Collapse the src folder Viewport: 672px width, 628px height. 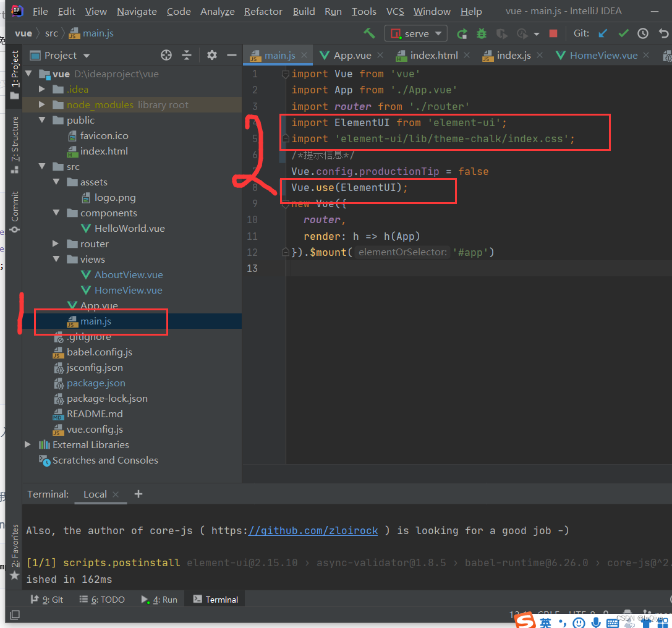tap(42, 166)
